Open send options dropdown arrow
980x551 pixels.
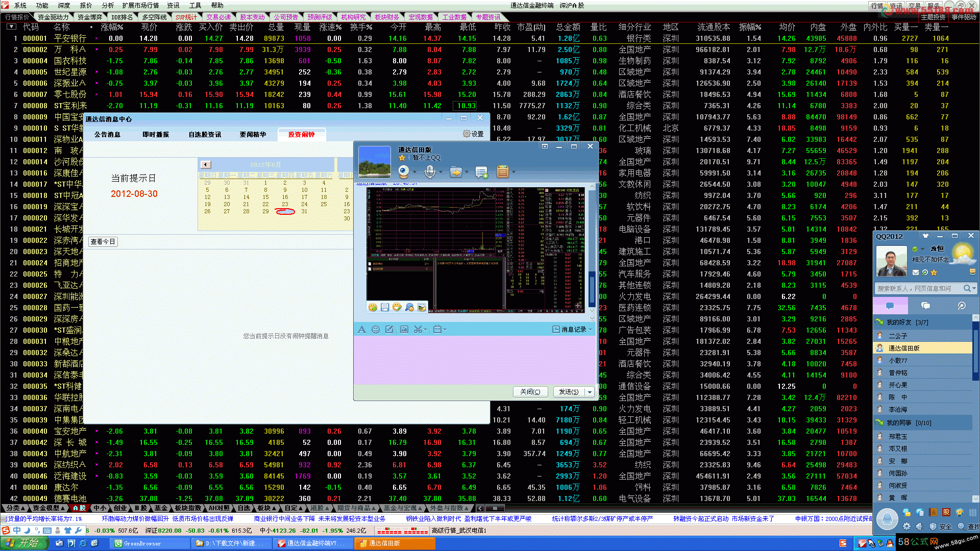click(590, 392)
